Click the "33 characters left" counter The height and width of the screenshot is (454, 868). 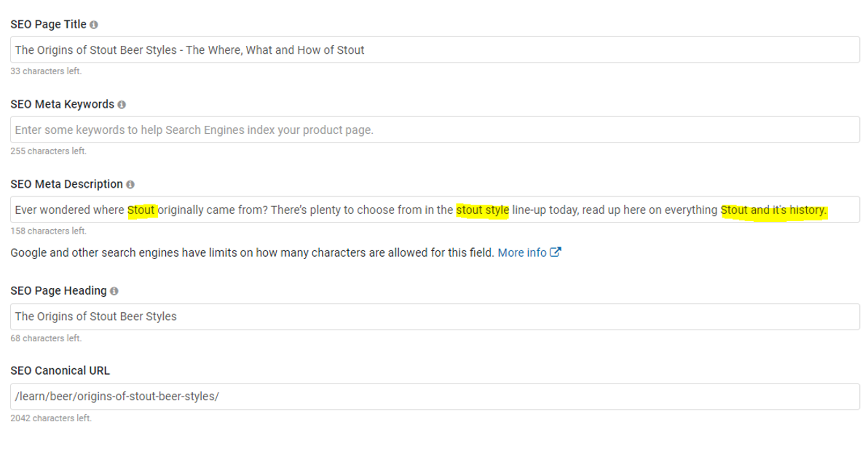point(46,71)
